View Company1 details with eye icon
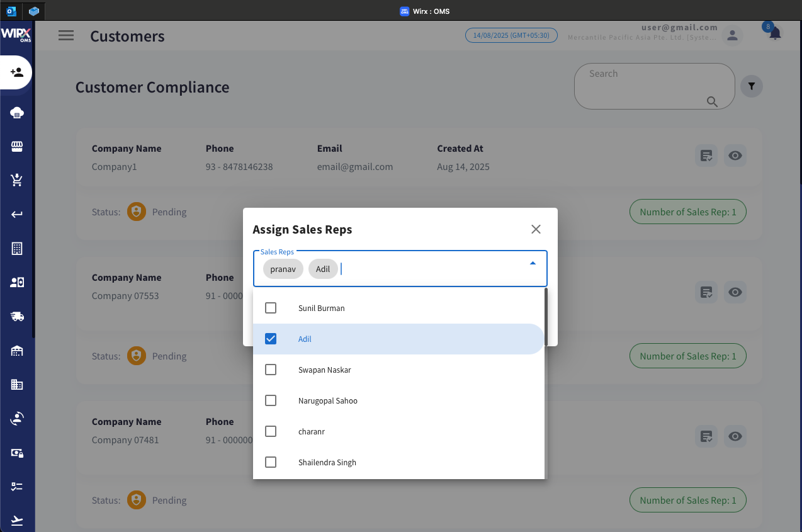 [x=735, y=156]
